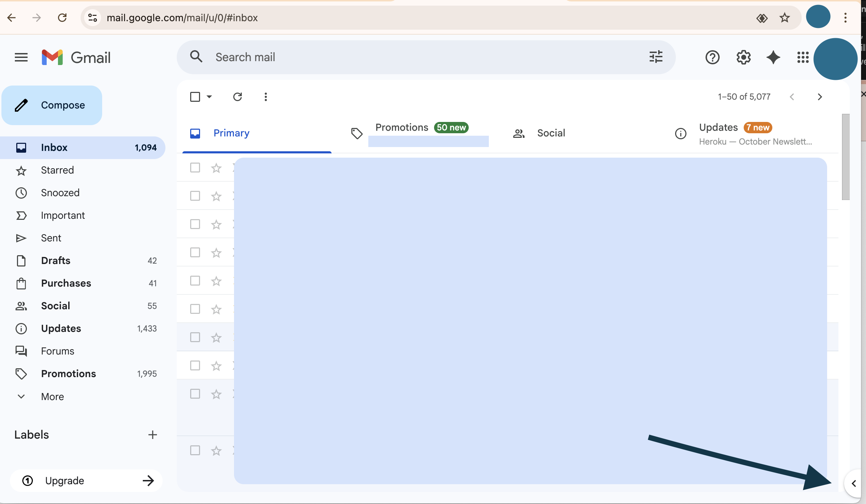
Task: Open the main menu hamburger icon
Action: (x=21, y=57)
